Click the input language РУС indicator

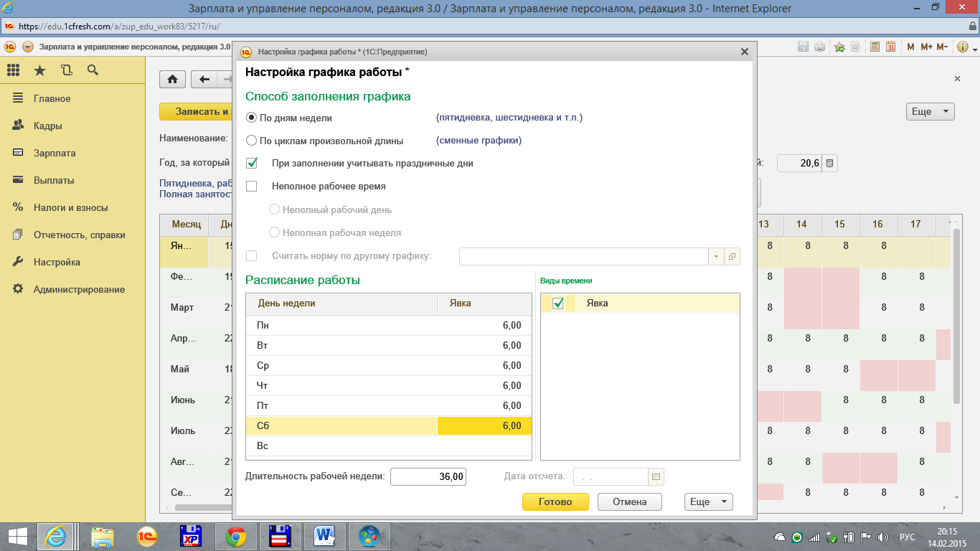(908, 537)
